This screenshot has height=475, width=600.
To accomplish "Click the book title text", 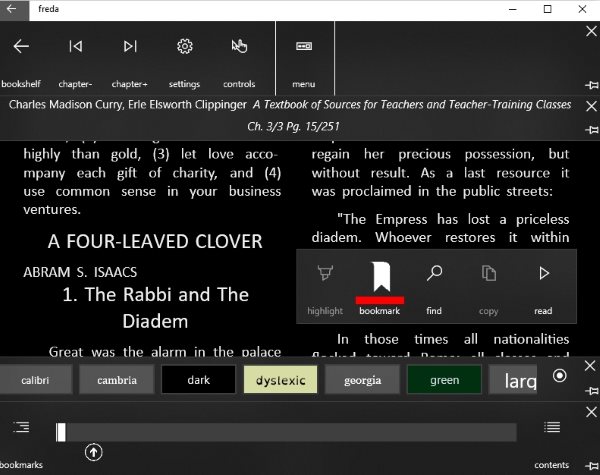I will click(x=412, y=105).
